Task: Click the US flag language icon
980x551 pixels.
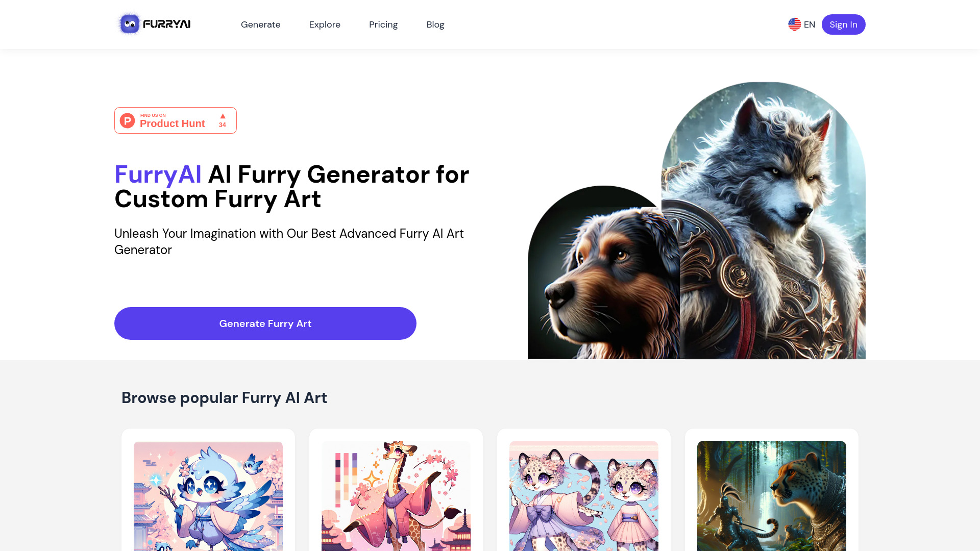Action: (794, 24)
